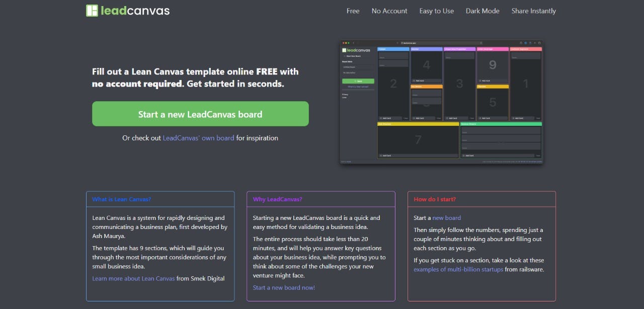The width and height of the screenshot is (644, 309).
Task: Click the Why LeadCanvas? card heading
Action: [x=277, y=199]
